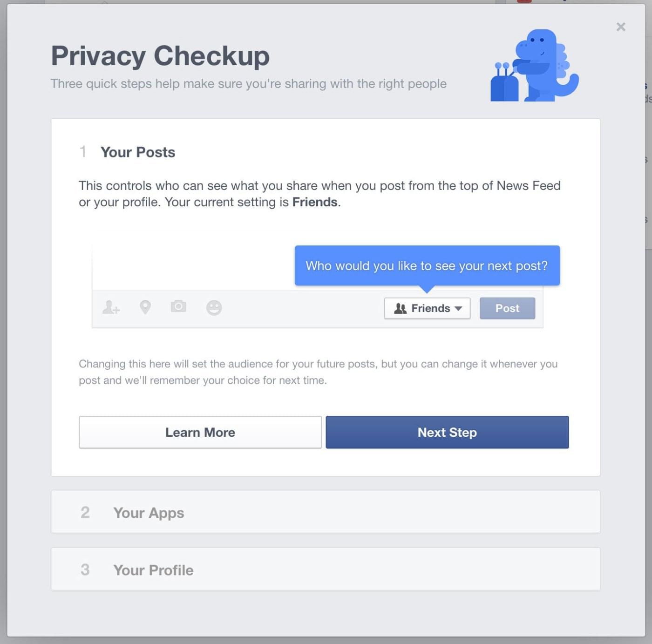
Task: Close the Privacy Checkup dialog
Action: tap(621, 27)
